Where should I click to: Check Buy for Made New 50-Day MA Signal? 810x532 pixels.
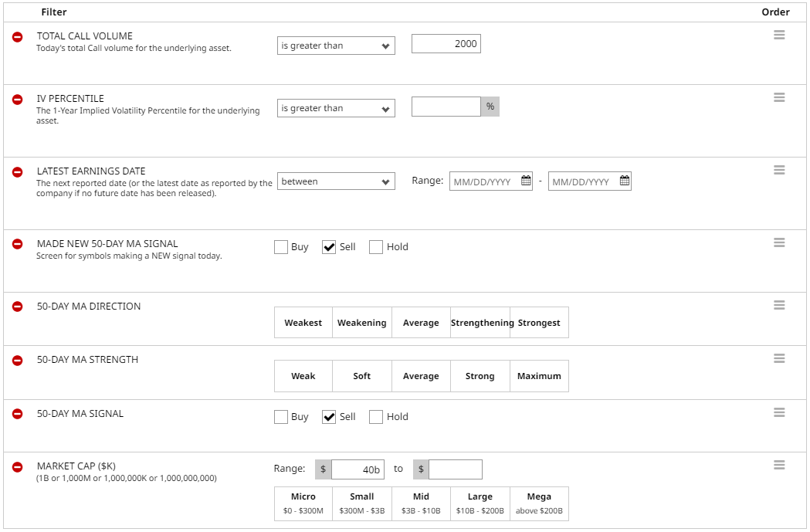point(281,247)
